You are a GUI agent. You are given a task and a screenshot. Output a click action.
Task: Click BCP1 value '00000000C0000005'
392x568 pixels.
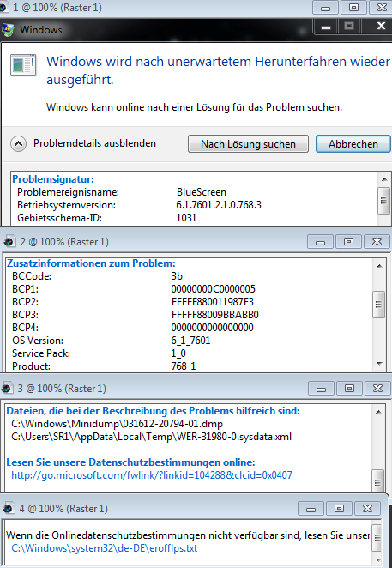[213, 289]
